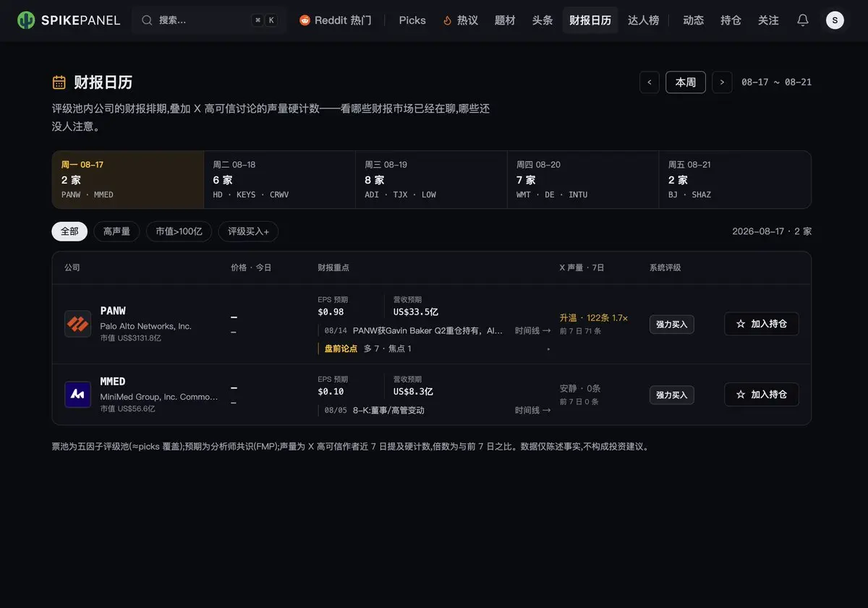Click the X 声量 · 7日 column header
The image size is (868, 608).
[x=582, y=267]
